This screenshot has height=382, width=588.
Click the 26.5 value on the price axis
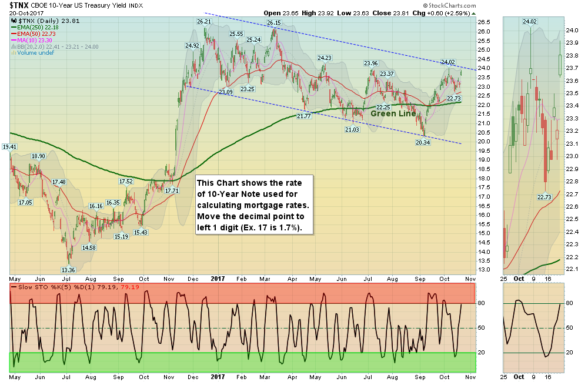(484, 22)
